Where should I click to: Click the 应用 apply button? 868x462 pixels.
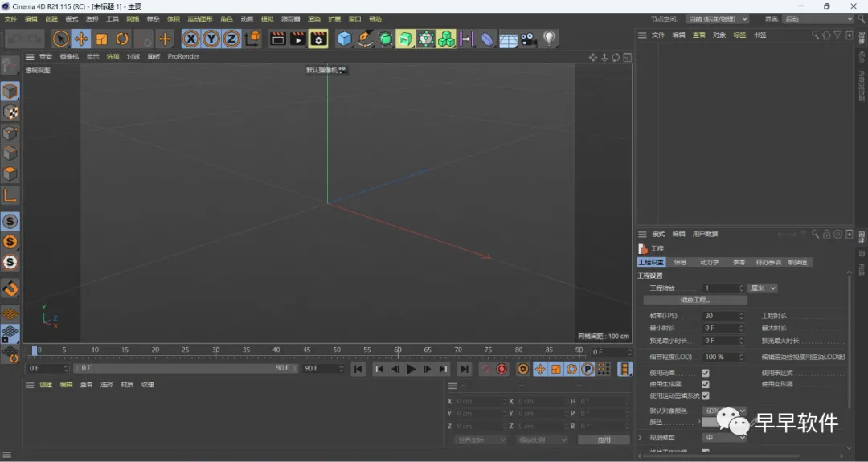[x=604, y=440]
